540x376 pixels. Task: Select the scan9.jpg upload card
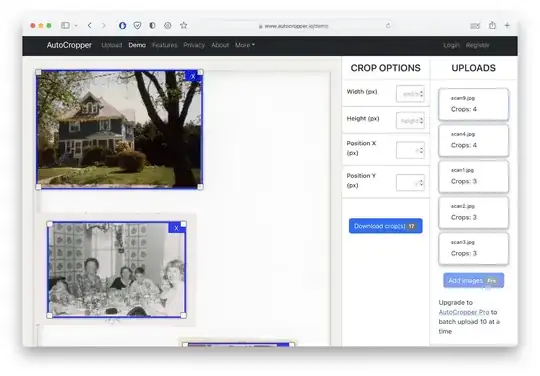pyautogui.click(x=474, y=104)
